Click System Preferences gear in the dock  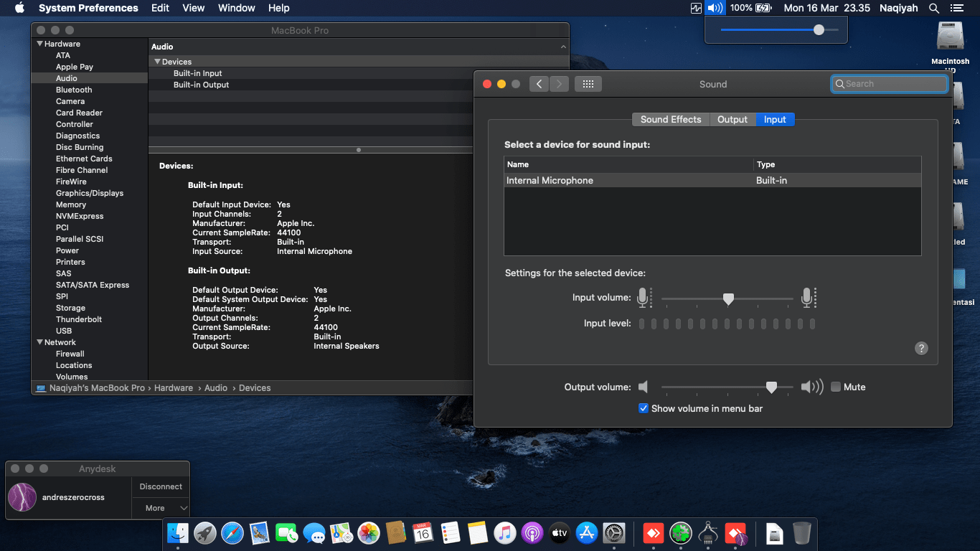tap(614, 533)
